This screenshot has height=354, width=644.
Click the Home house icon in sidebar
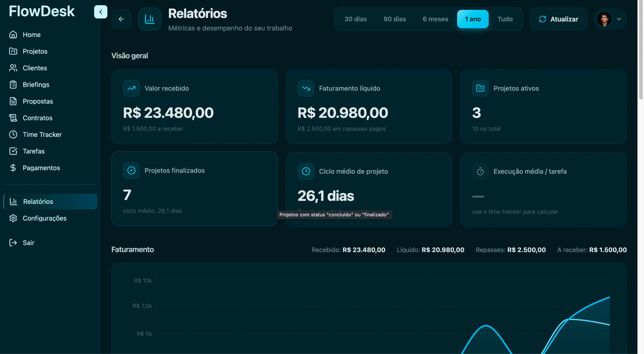point(13,35)
